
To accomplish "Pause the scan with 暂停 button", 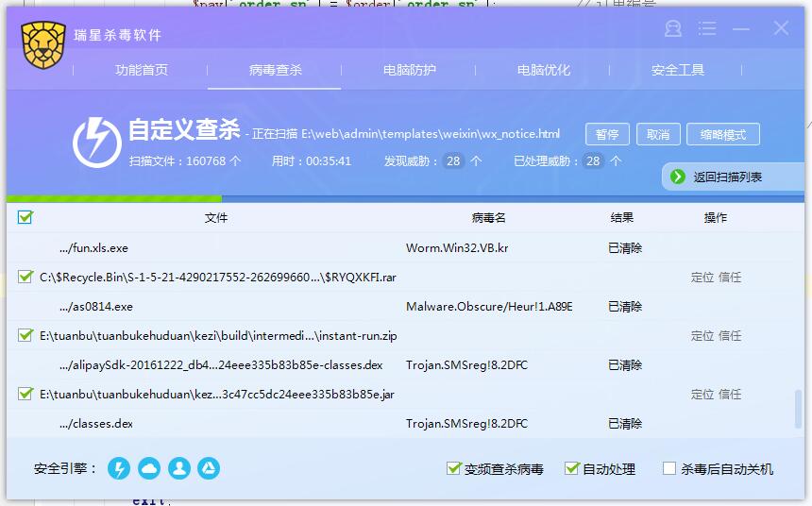I will [x=607, y=135].
